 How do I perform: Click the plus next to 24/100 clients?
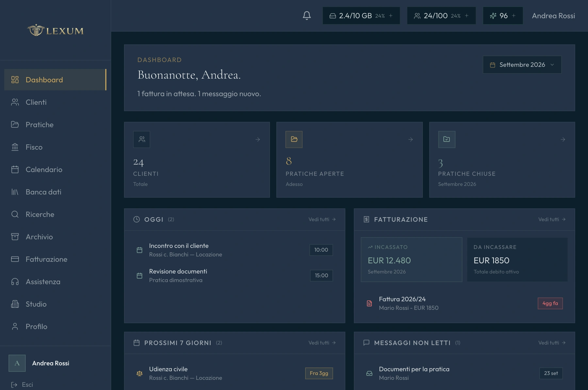[466, 16]
